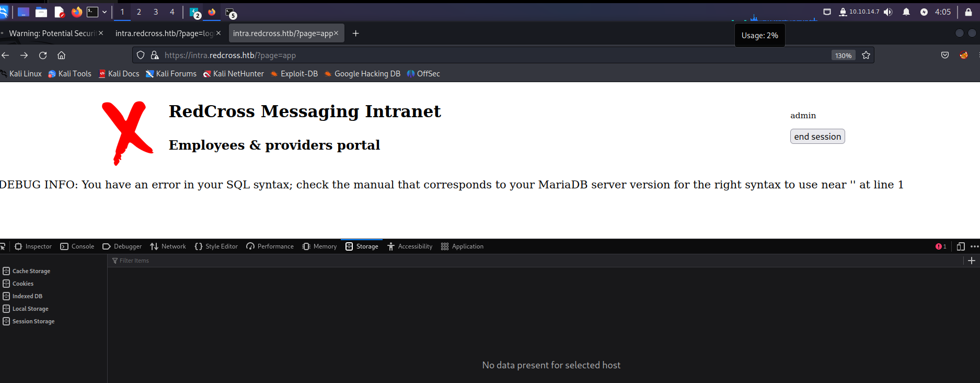The width and height of the screenshot is (980, 383).
Task: Open the Application panel
Action: 462,246
